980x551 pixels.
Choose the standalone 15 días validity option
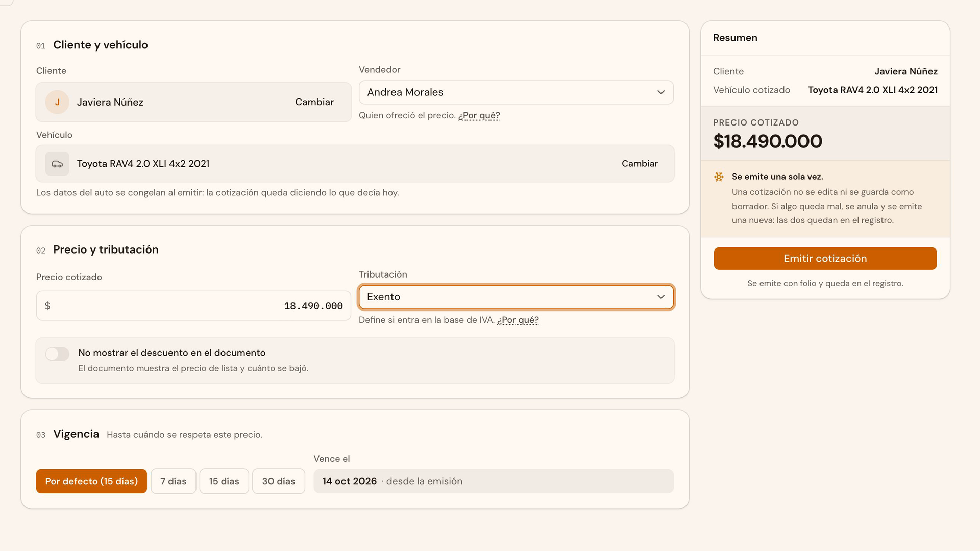(224, 481)
